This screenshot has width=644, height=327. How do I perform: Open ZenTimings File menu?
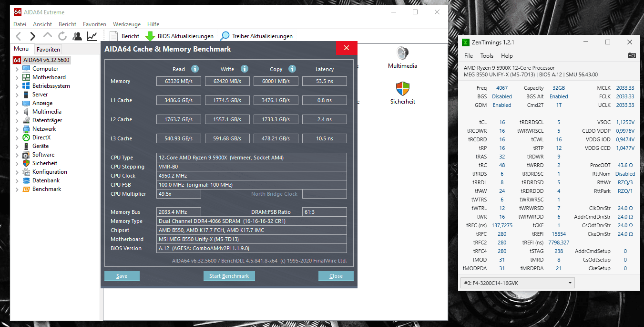(x=468, y=56)
